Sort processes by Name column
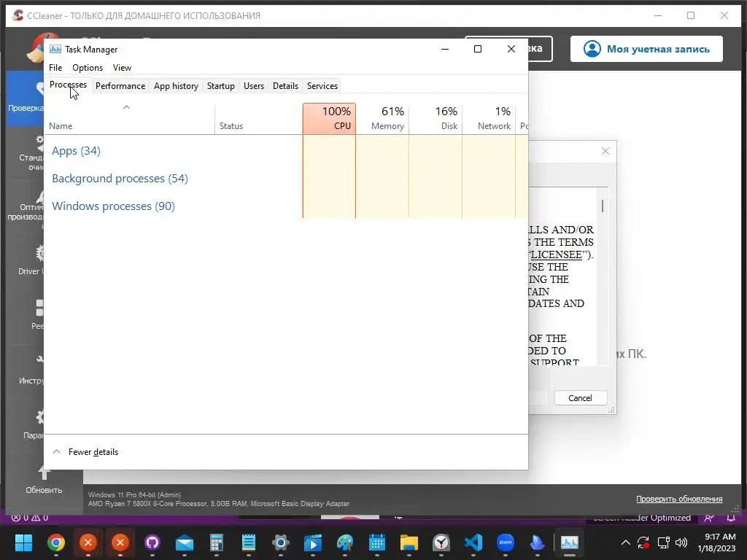This screenshot has width=747, height=560. (x=130, y=119)
